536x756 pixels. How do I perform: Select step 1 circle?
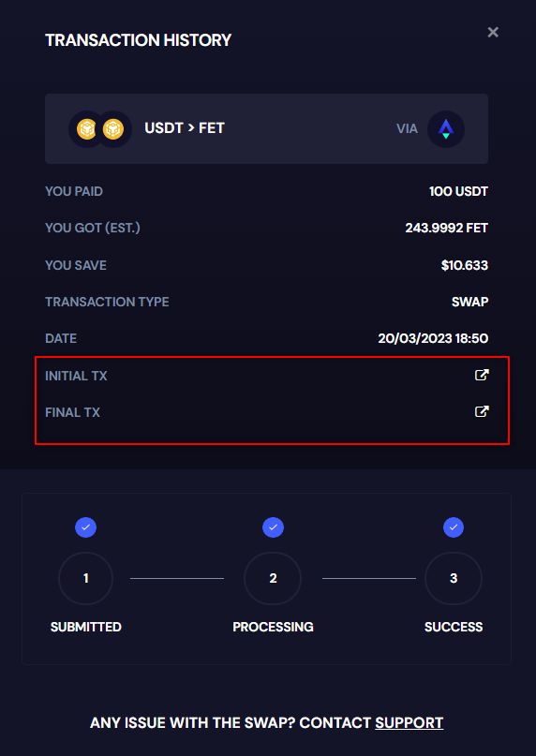click(86, 579)
